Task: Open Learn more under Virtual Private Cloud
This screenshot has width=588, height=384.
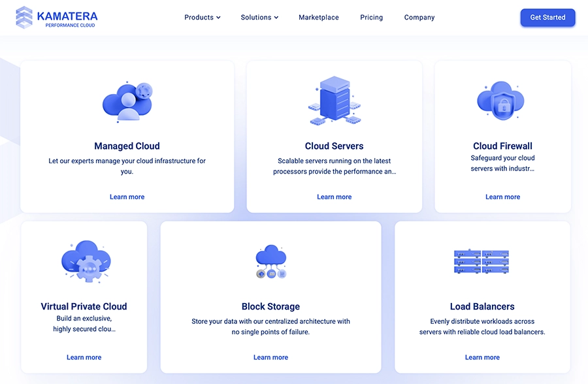Action: point(84,357)
